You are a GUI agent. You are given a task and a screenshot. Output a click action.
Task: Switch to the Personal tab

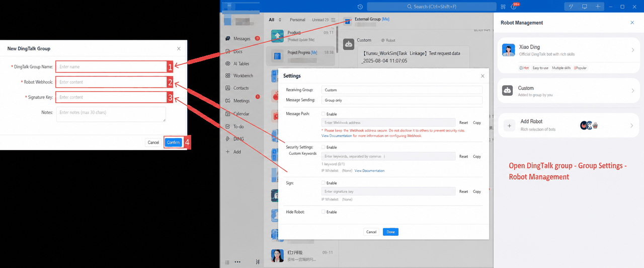297,20
